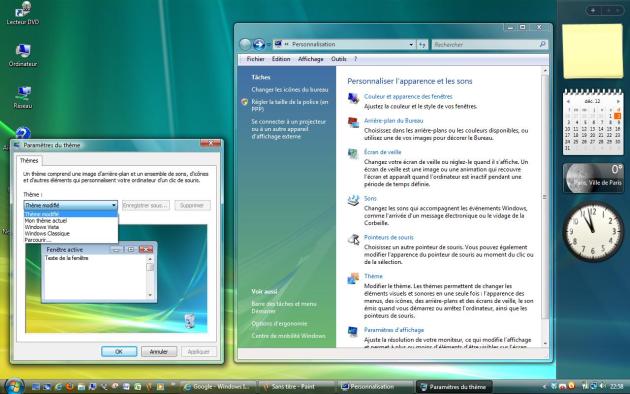Screen dimensions: 630x394
Task: Open Couleur et apparence des fenêtres icon
Action: click(x=353, y=98)
